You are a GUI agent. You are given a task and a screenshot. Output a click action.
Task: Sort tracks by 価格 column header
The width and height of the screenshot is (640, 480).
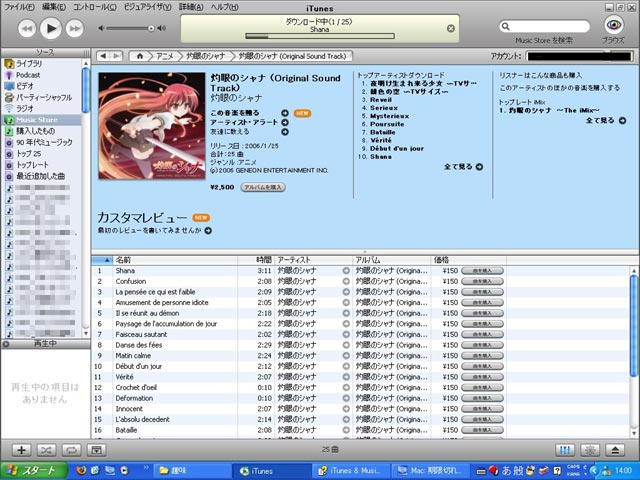(469, 260)
